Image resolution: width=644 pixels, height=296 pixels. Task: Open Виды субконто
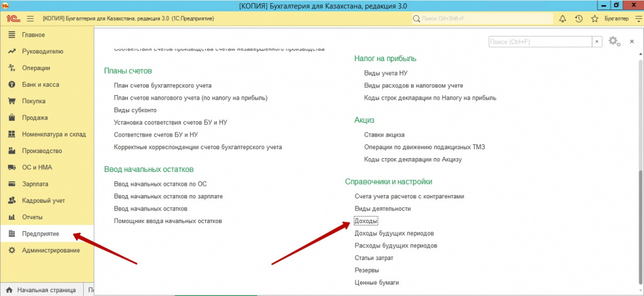point(135,110)
